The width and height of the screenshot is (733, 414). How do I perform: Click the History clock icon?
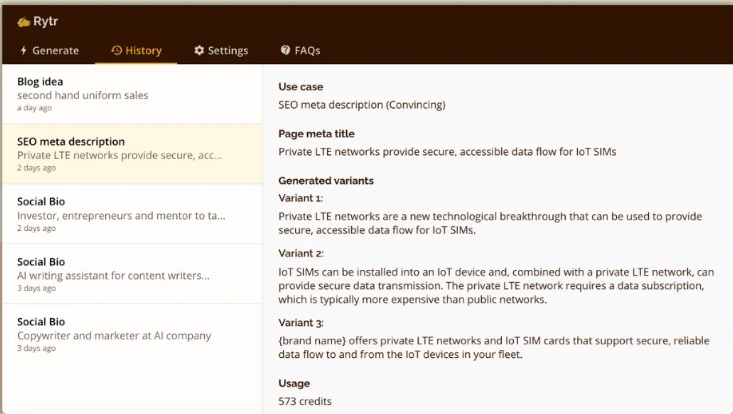pyautogui.click(x=116, y=50)
